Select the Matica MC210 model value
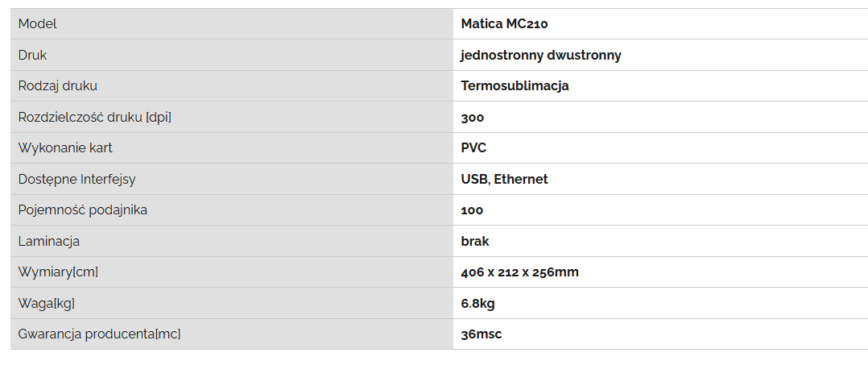The height and width of the screenshot is (365, 868). point(504,24)
